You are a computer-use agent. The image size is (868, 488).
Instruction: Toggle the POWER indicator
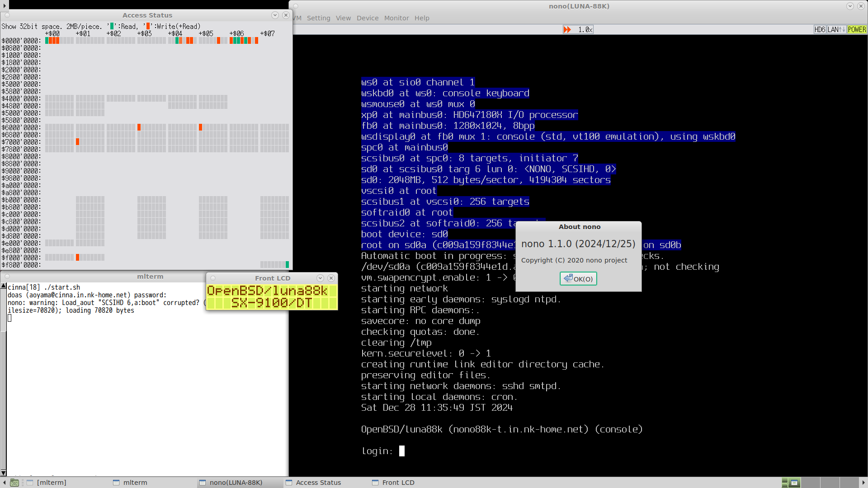(857, 29)
